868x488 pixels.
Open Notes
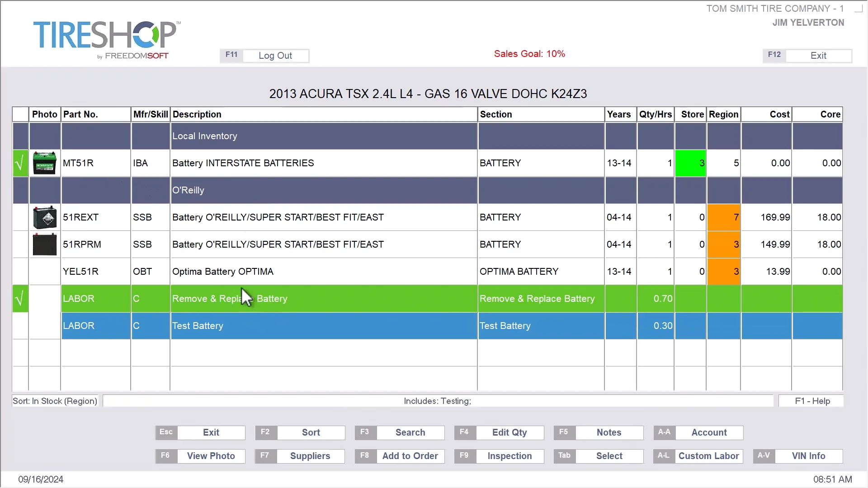[598, 432]
